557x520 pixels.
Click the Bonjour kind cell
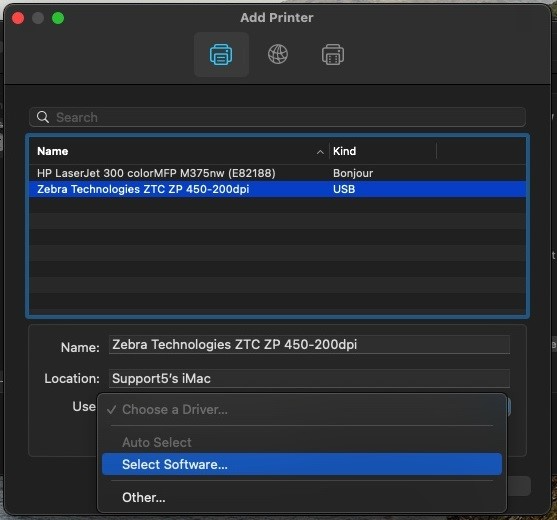pos(353,173)
